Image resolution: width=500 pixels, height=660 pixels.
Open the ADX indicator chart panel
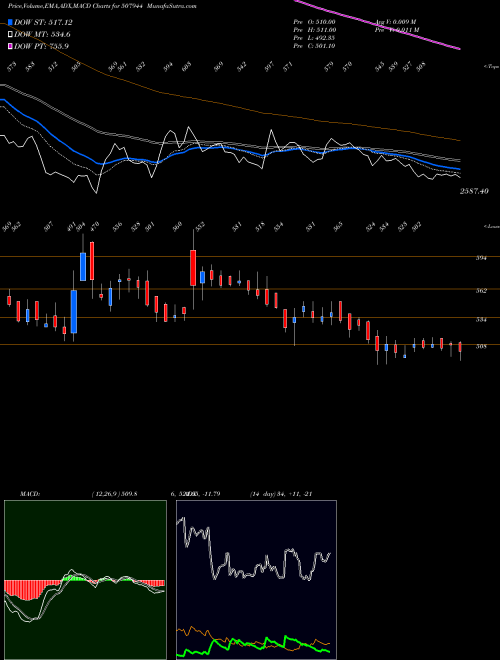coord(256,580)
